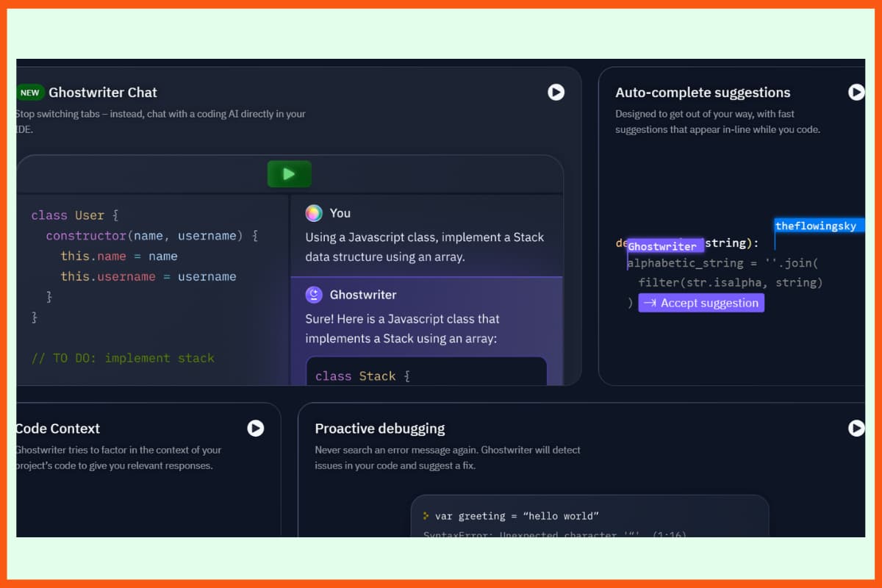Select the theflowingsky collaborator label
Image resolution: width=882 pixels, height=588 pixels.
(818, 226)
